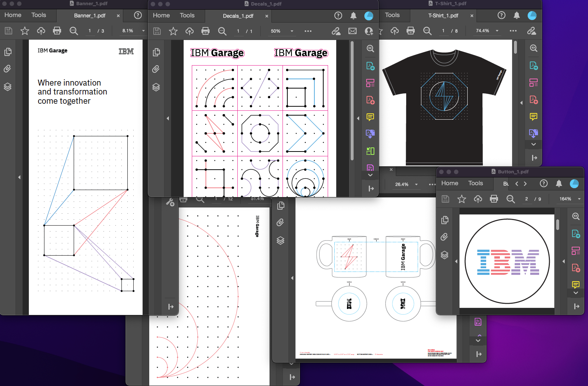This screenshot has height=386, width=588.
Task: Open notifications bell in Decals window
Action: (354, 16)
